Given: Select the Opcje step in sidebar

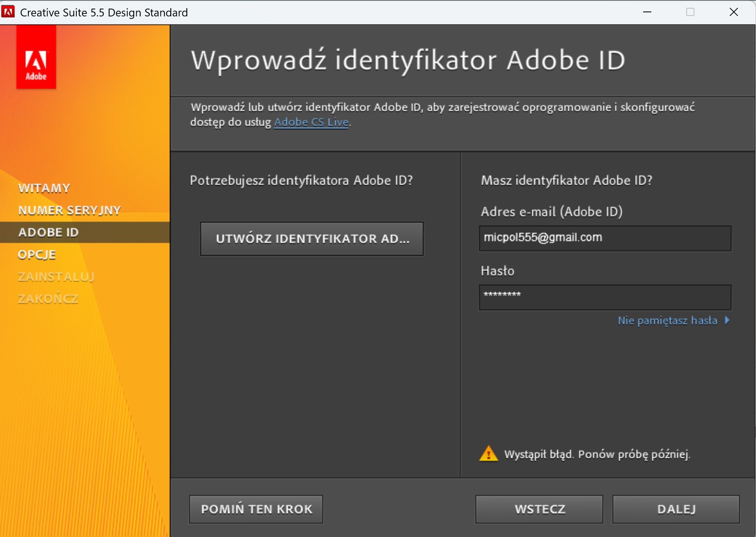Looking at the screenshot, I should click(37, 255).
